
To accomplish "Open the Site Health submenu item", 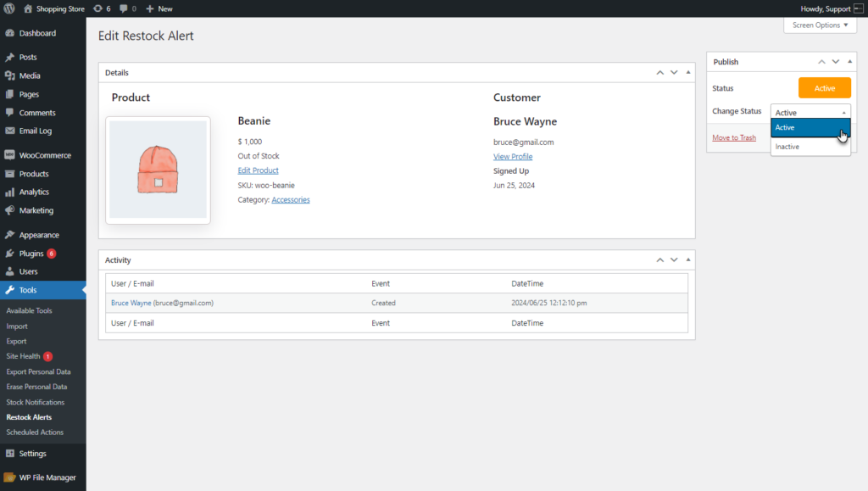I will click(23, 356).
